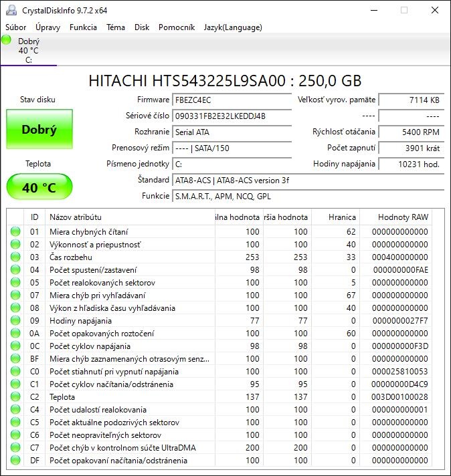Open the Funkcia menu

click(x=83, y=27)
